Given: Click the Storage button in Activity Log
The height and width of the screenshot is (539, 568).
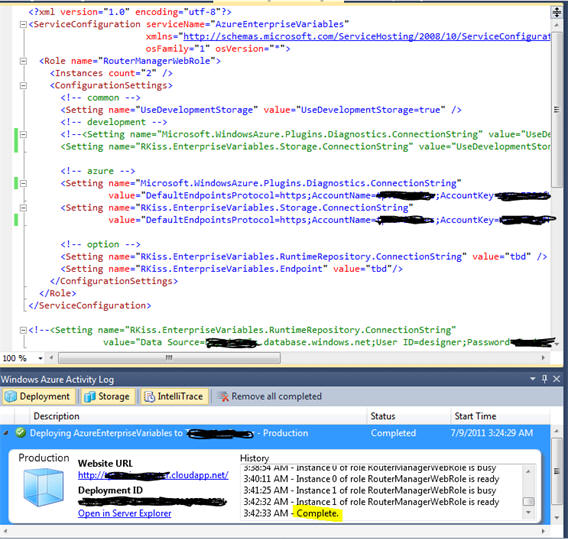Looking at the screenshot, I should pos(108,396).
